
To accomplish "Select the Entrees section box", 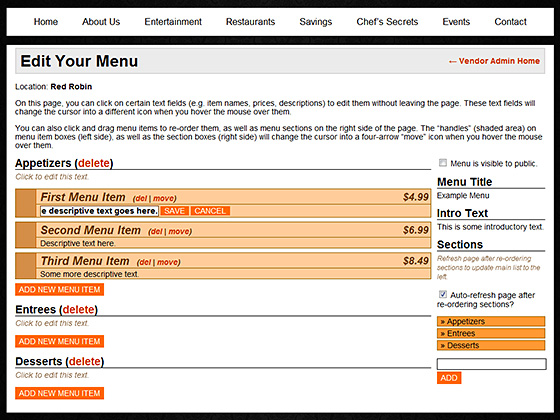I will click(x=491, y=334).
